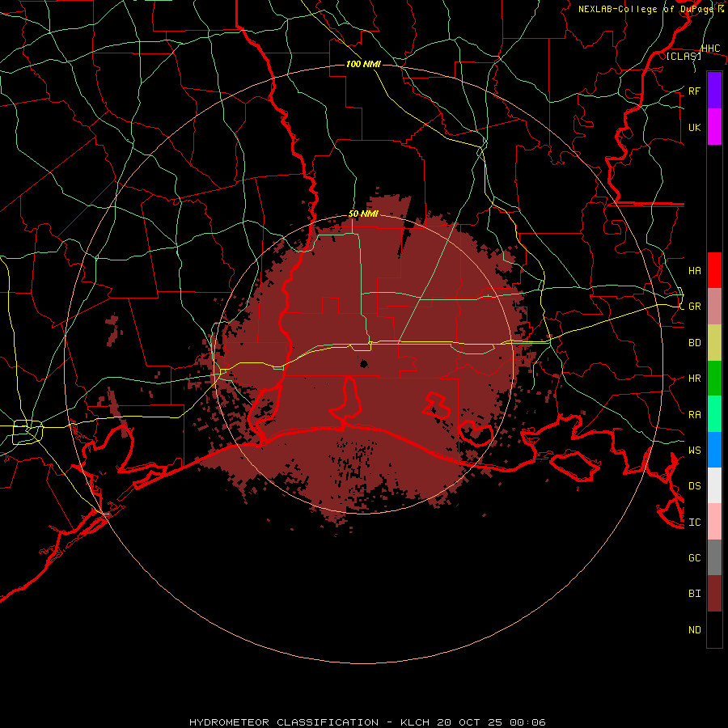Click the magenta UK legend color swatch

[714, 127]
